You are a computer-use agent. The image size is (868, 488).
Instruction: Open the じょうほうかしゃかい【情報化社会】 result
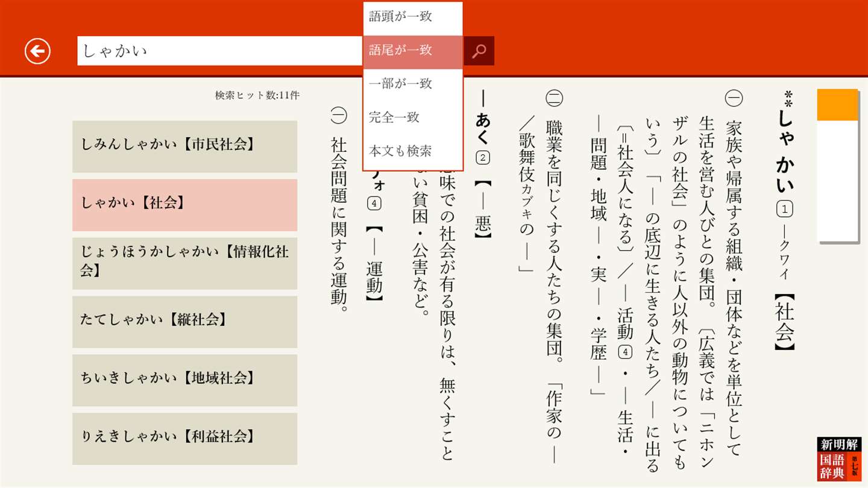[x=185, y=263]
